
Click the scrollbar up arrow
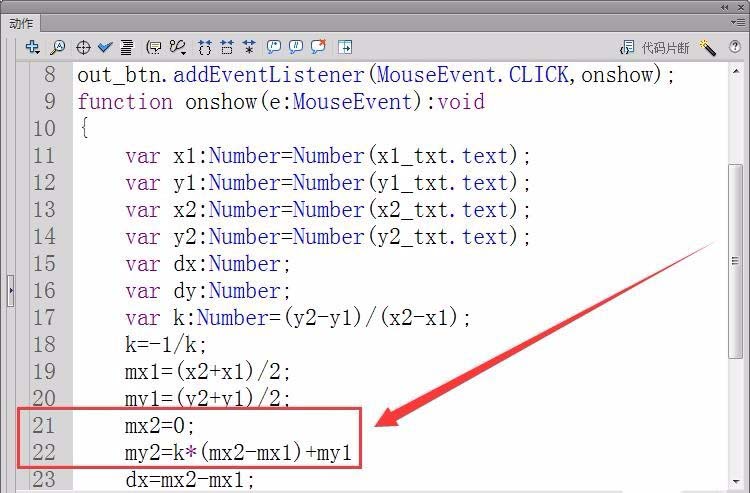coord(736,72)
